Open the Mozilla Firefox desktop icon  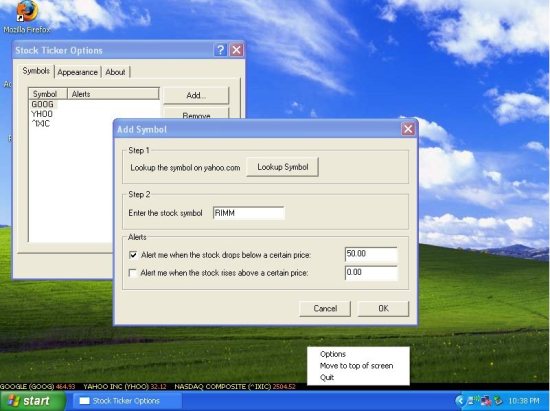click(x=27, y=17)
